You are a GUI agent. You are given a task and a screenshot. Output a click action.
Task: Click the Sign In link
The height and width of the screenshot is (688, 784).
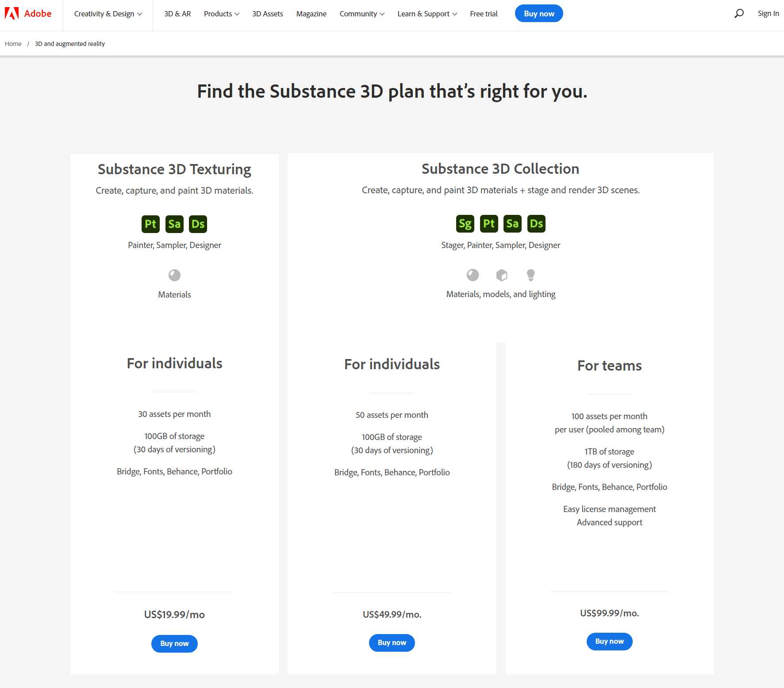pos(768,13)
